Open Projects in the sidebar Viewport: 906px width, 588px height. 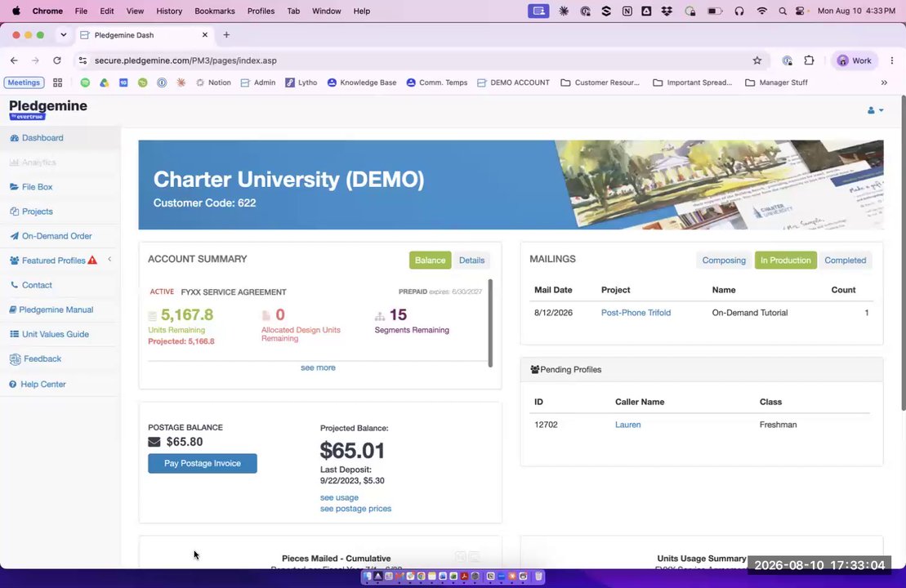click(31, 212)
